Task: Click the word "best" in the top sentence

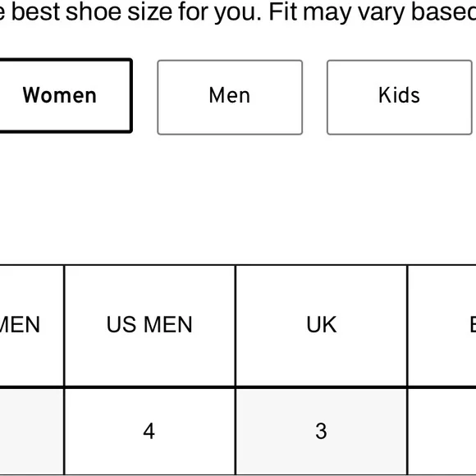Action: 36,11
